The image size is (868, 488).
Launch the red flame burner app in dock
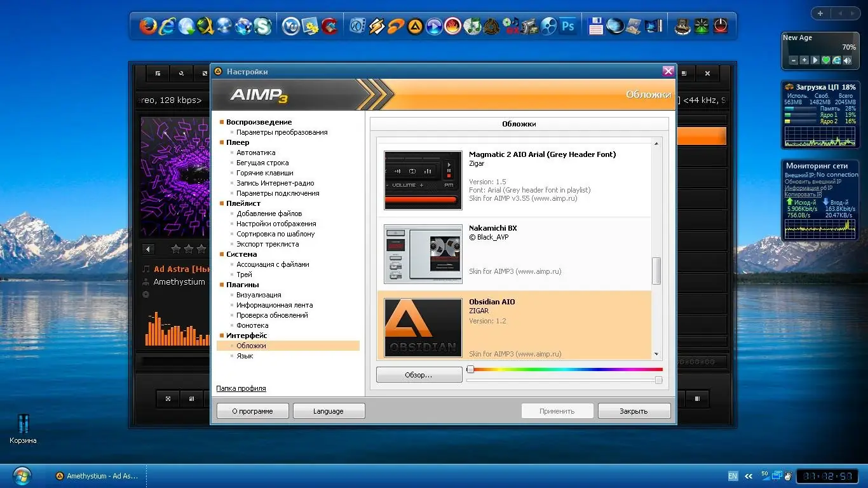coord(453,26)
